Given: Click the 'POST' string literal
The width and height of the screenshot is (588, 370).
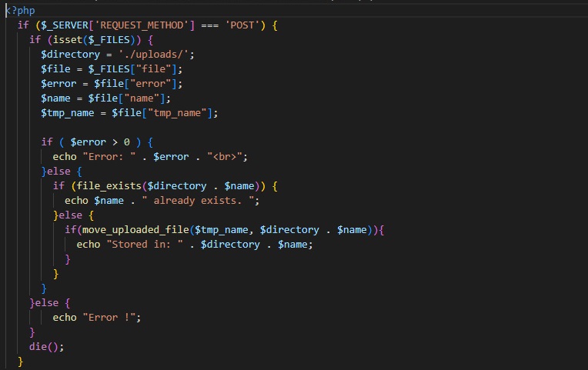Looking at the screenshot, I should [242, 25].
